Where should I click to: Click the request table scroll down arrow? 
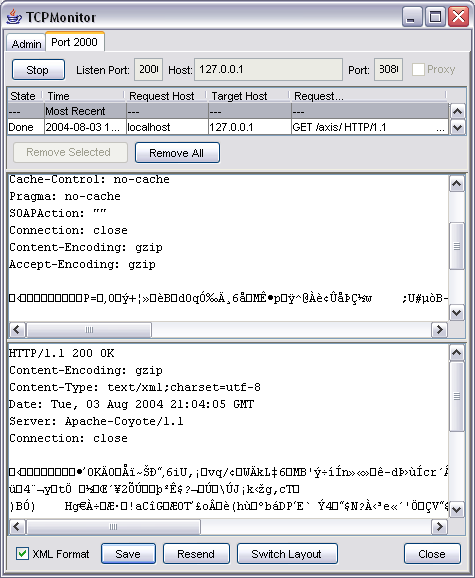[x=457, y=127]
